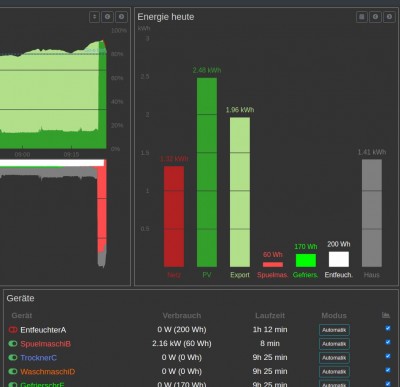
Task: Click the Automatik mode button for WaschmaschiD
Action: tap(334, 372)
